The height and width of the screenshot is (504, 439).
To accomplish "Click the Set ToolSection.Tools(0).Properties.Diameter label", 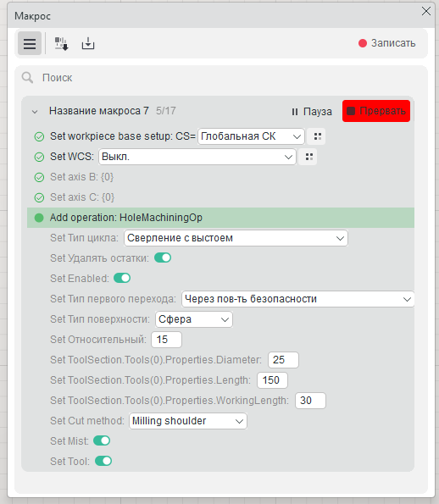I will pos(156,360).
